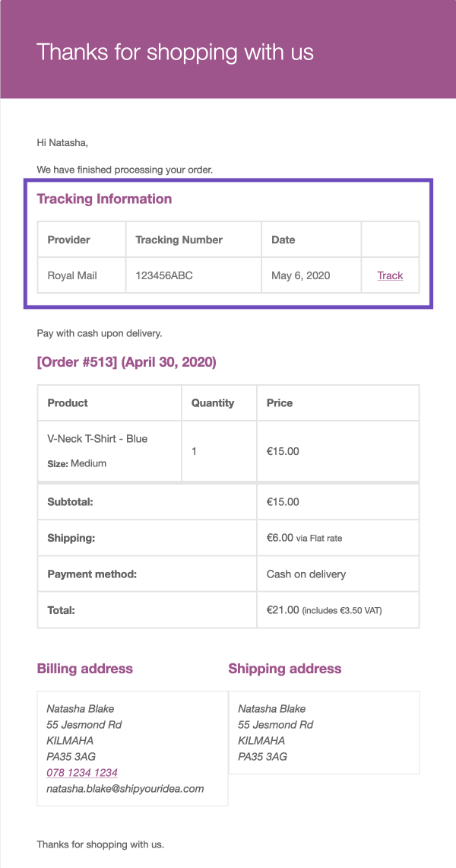Click the €21.00 total amount
This screenshot has height=868, width=456.
click(283, 610)
